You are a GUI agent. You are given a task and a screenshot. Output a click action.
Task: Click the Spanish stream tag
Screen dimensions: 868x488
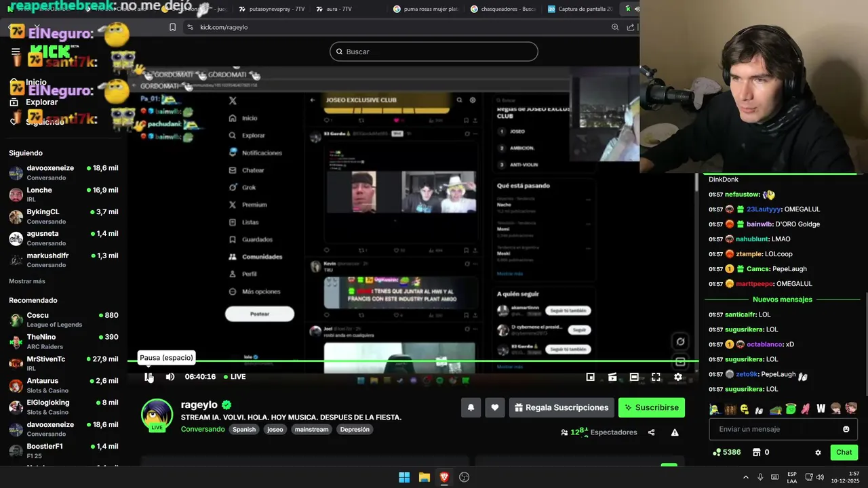[x=244, y=430]
